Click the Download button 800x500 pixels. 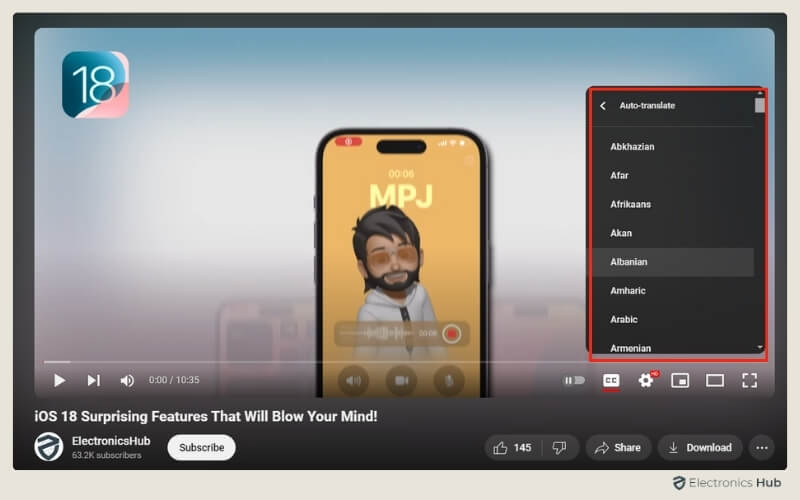coord(700,448)
